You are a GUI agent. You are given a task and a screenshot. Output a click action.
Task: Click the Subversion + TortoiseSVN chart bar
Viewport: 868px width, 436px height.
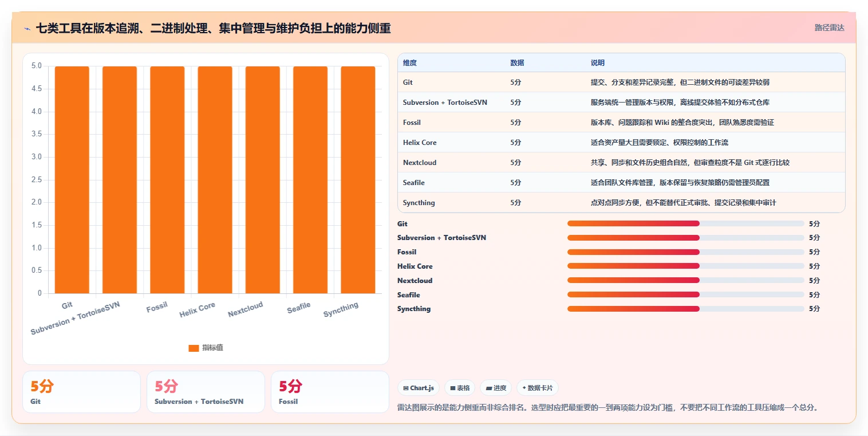point(120,180)
